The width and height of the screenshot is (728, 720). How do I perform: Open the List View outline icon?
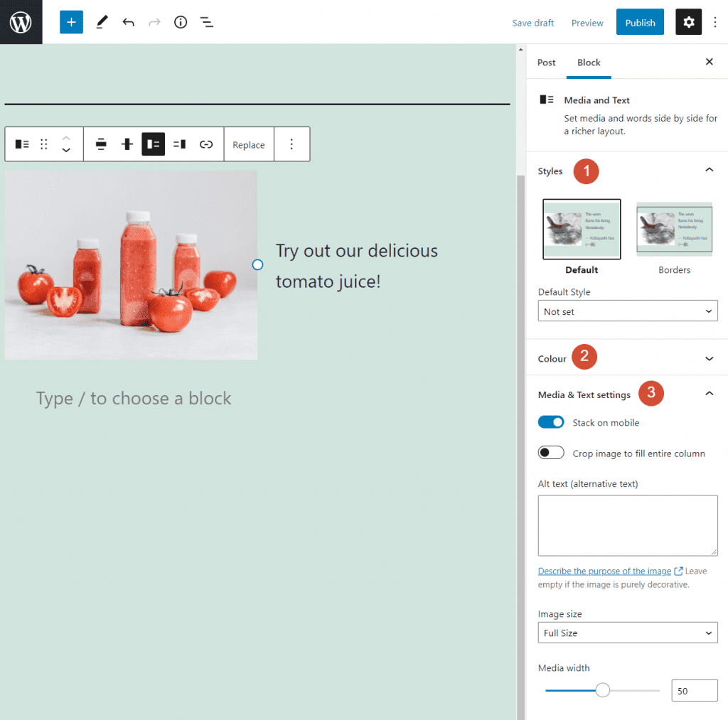(x=207, y=22)
